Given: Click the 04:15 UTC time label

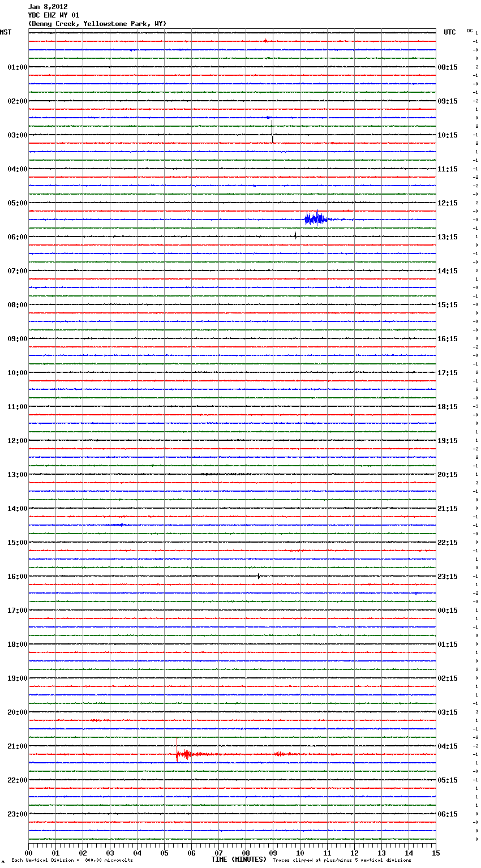Looking at the screenshot, I should pos(448,746).
